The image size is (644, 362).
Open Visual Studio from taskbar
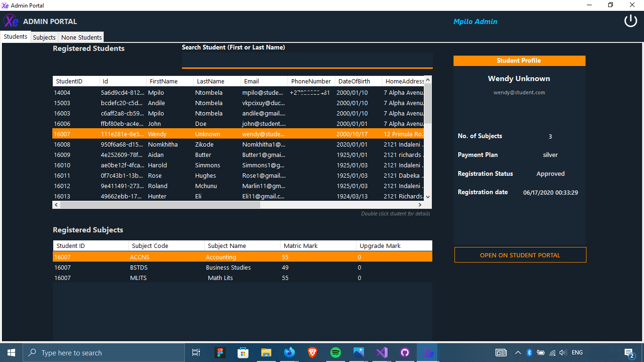[382, 353]
